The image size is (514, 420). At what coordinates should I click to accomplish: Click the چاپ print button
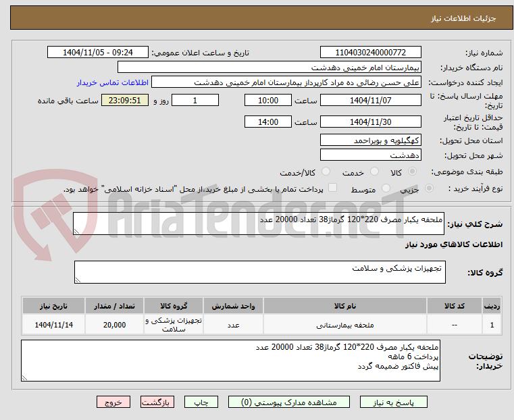[x=201, y=402]
